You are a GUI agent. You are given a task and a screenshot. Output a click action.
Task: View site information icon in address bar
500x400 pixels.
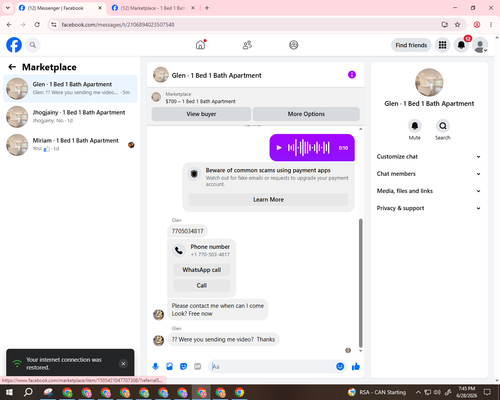click(x=54, y=25)
